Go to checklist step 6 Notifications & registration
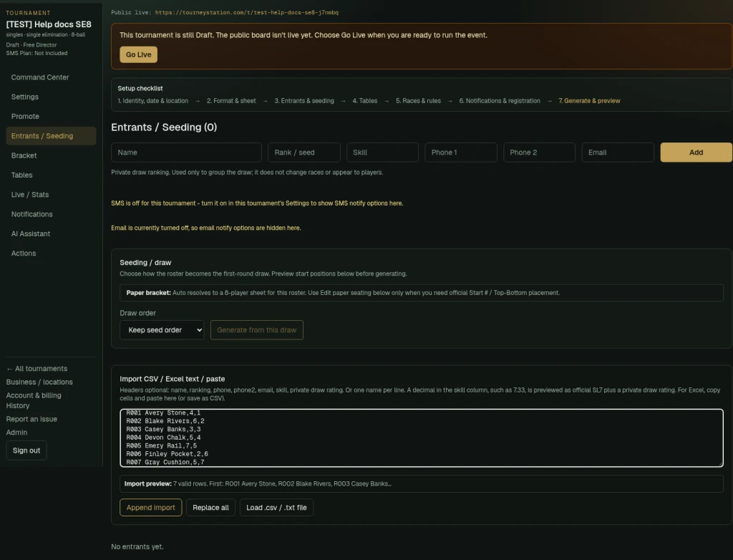 [x=500, y=100]
